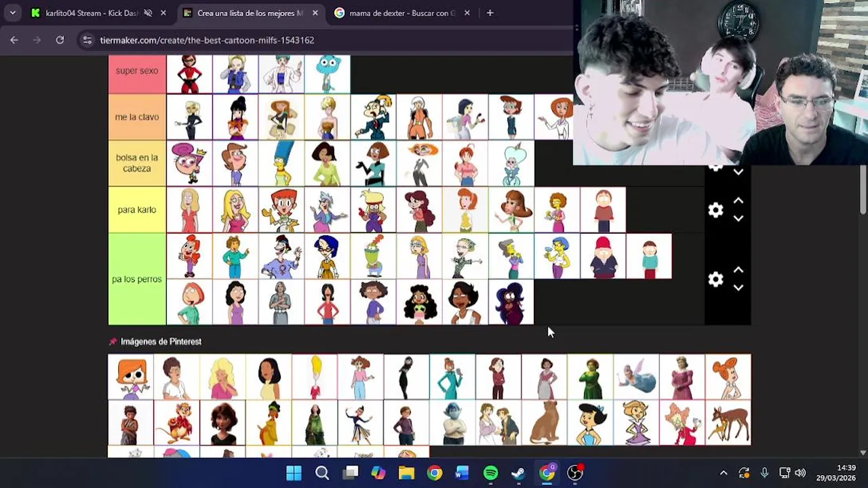
Task: Switch to 'mama de dexter' Google tab
Action: (x=403, y=13)
